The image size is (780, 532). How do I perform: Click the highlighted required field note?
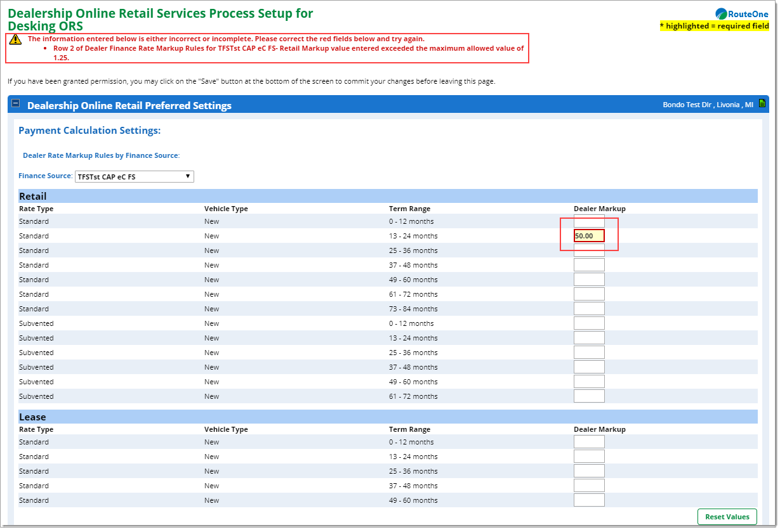pos(715,26)
